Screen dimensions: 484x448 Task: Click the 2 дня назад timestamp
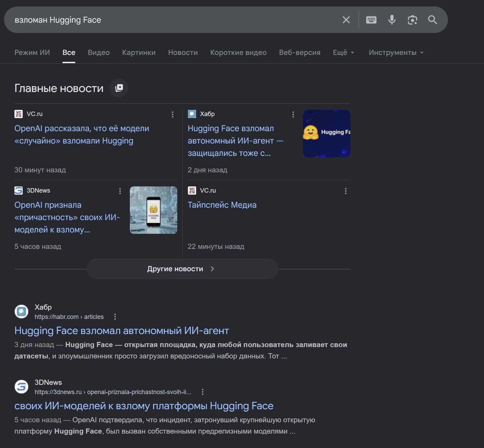(x=207, y=170)
